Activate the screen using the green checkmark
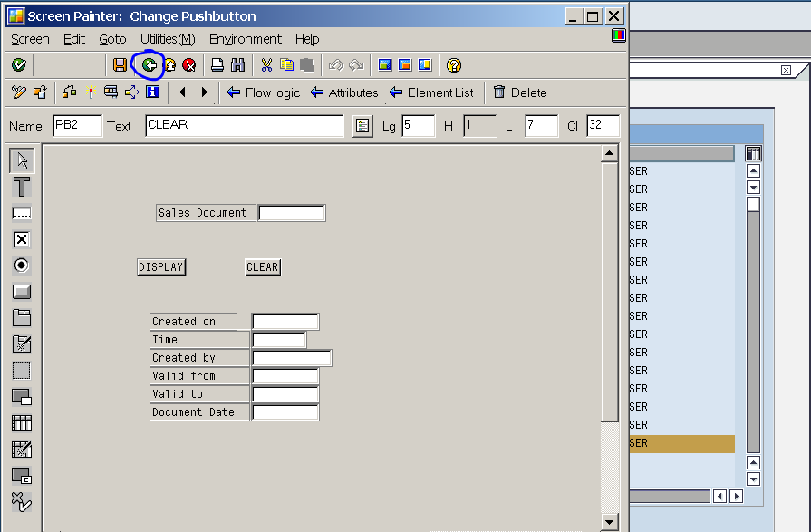The height and width of the screenshot is (532, 811). pos(19,64)
